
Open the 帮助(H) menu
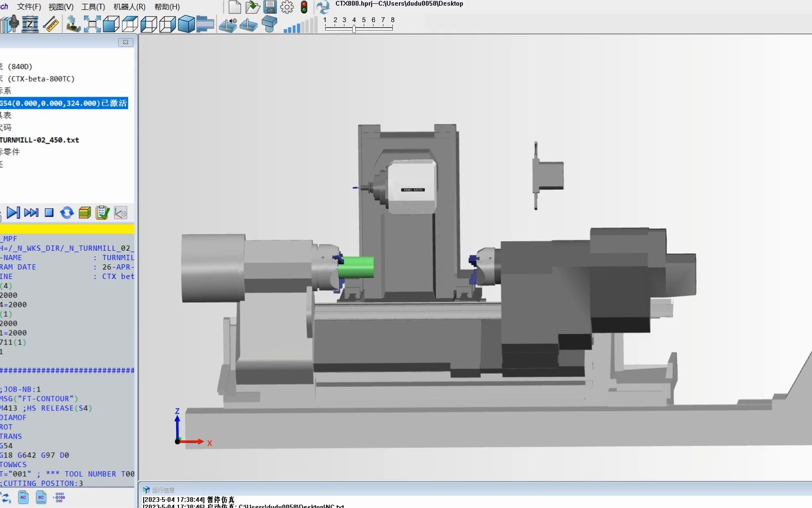[167, 7]
